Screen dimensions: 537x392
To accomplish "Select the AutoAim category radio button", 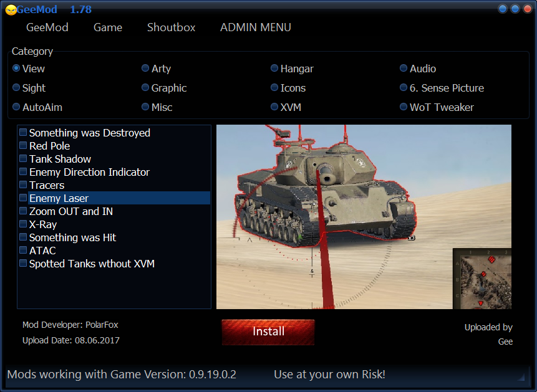I will pos(16,107).
